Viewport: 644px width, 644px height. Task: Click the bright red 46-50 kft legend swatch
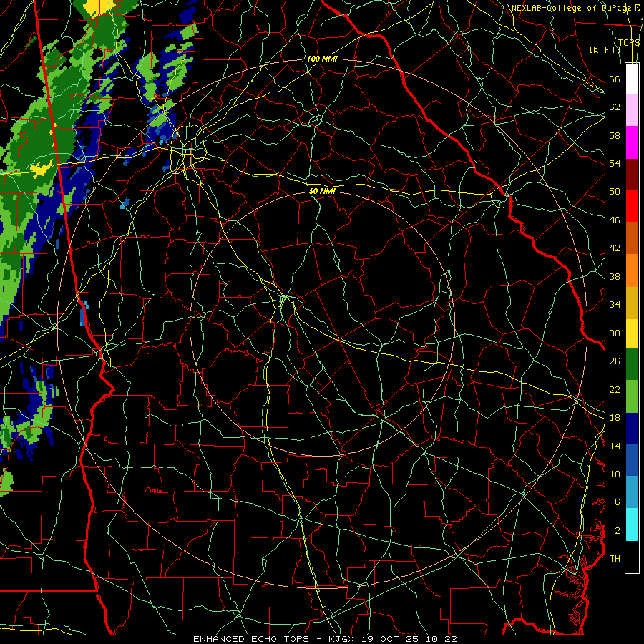click(x=632, y=206)
